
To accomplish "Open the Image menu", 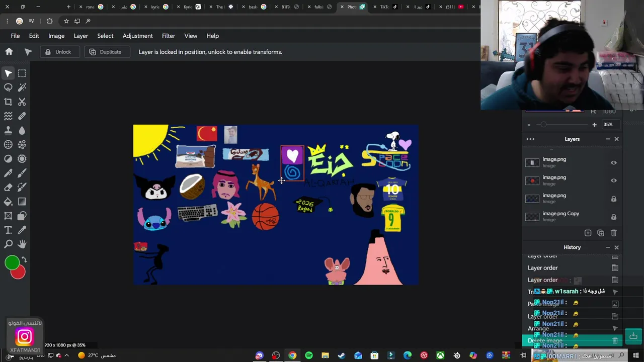I will click(x=56, y=36).
